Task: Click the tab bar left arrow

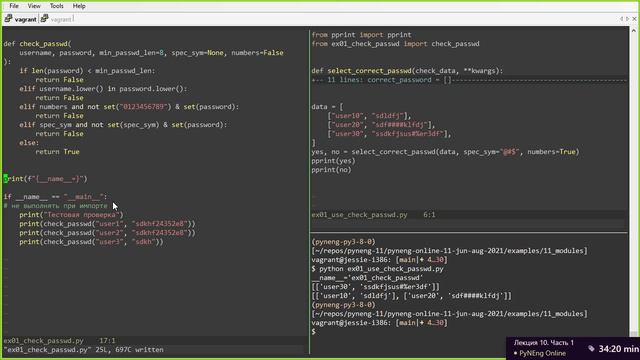Action: [x=621, y=19]
